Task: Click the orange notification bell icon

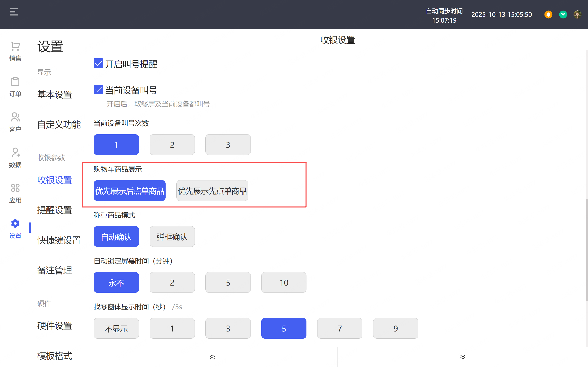Action: coord(548,14)
